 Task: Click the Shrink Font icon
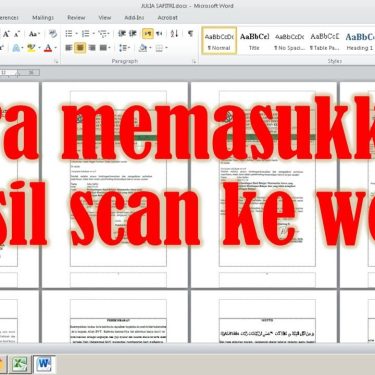pos(17,34)
